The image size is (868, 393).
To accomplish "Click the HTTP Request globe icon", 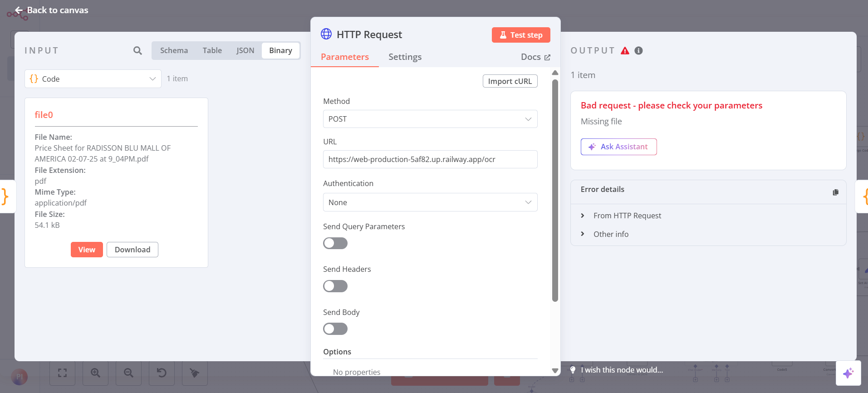I will point(326,34).
